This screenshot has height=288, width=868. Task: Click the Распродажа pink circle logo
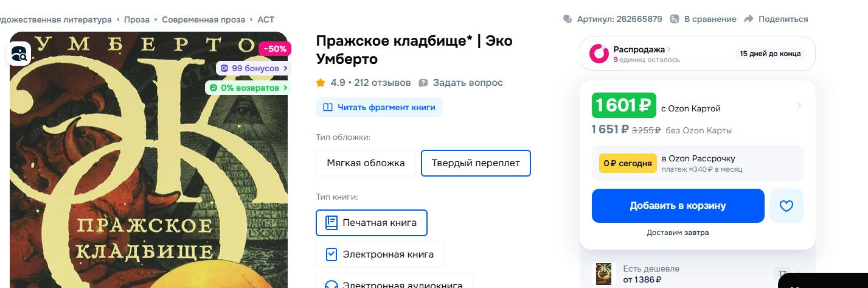click(599, 54)
